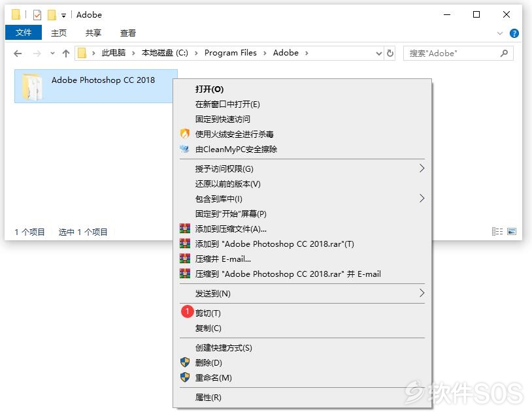The width and height of the screenshot is (532, 412).
Task: Choose 重命名(M) from context menu
Action: coord(302,377)
